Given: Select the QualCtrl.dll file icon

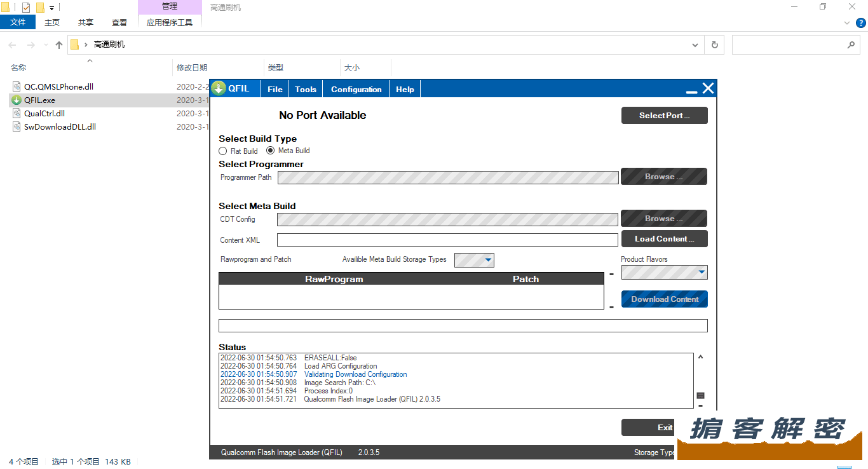Looking at the screenshot, I should click(x=17, y=114).
